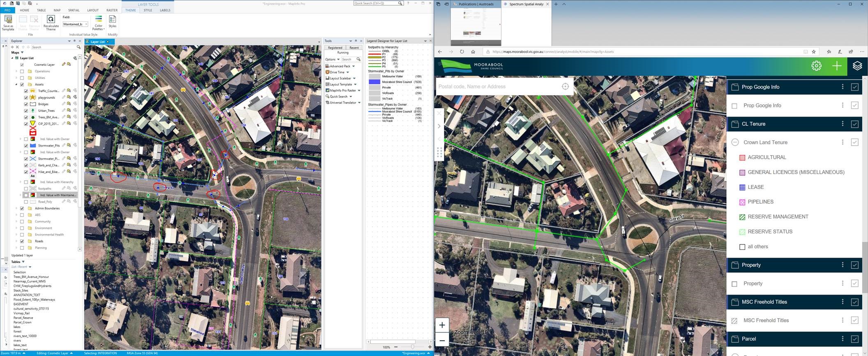
Task: Click the browser home icon
Action: click(473, 52)
